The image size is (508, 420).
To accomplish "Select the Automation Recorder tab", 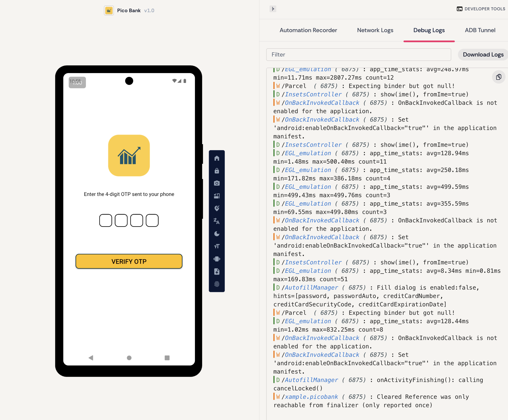I will [x=308, y=30].
